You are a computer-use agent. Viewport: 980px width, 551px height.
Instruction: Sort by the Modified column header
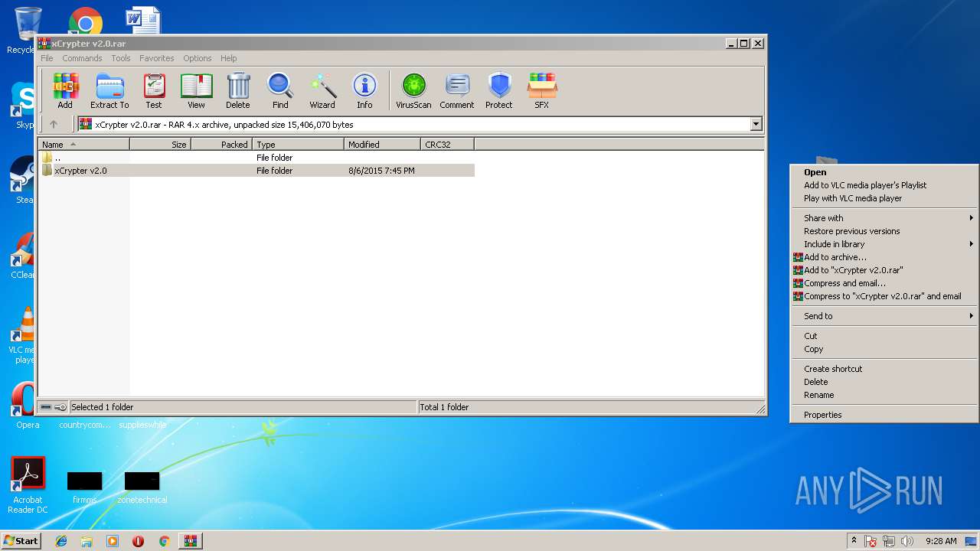click(382, 144)
